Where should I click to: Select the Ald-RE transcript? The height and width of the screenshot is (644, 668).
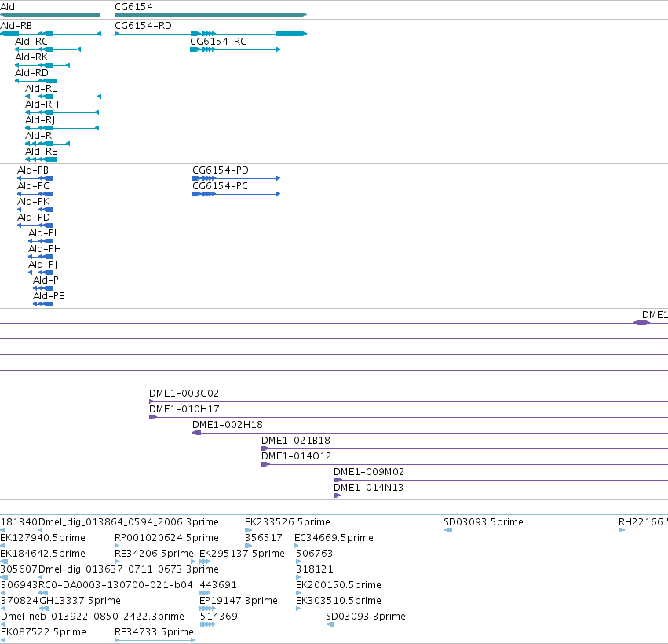click(41, 160)
